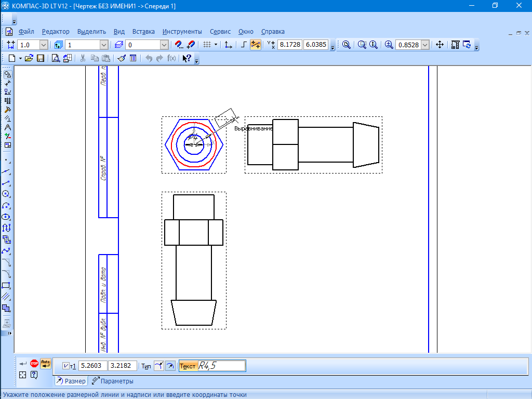Toggle the grid display icon

207,45
